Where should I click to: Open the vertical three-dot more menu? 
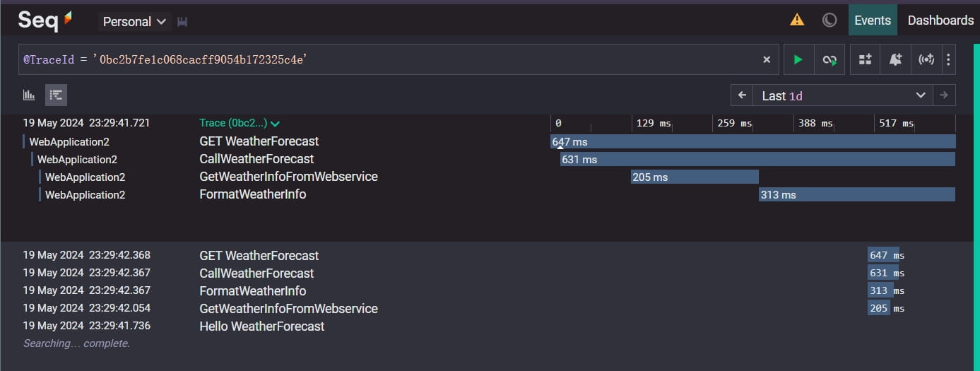948,60
